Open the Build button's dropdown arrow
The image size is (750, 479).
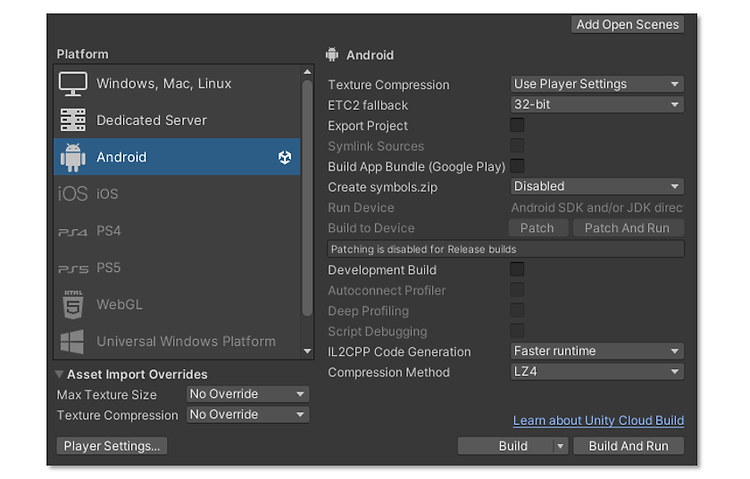click(560, 446)
